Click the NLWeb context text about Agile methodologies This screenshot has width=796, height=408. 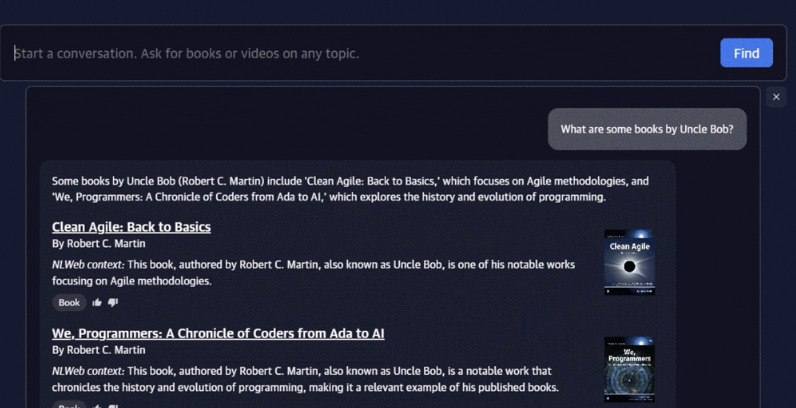click(313, 273)
